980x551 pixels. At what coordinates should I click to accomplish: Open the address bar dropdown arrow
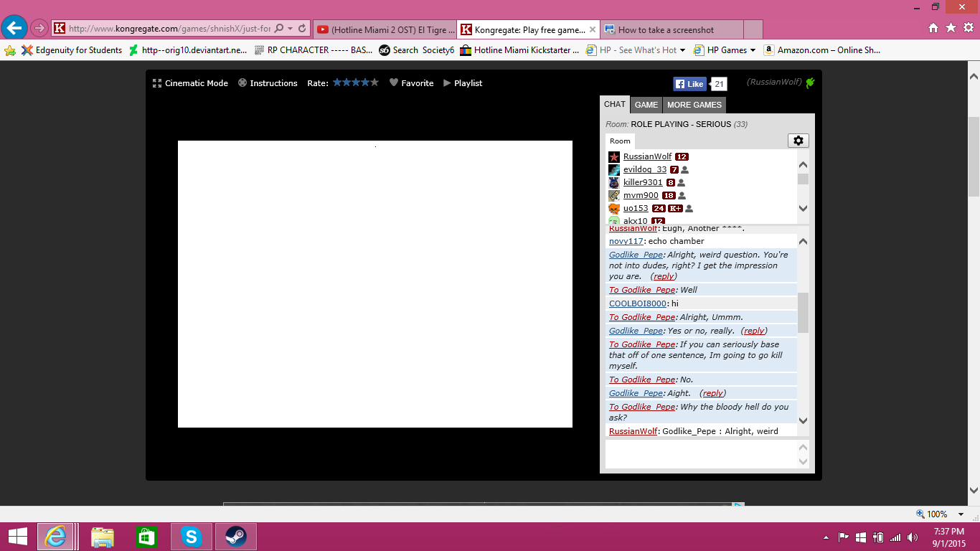(290, 29)
